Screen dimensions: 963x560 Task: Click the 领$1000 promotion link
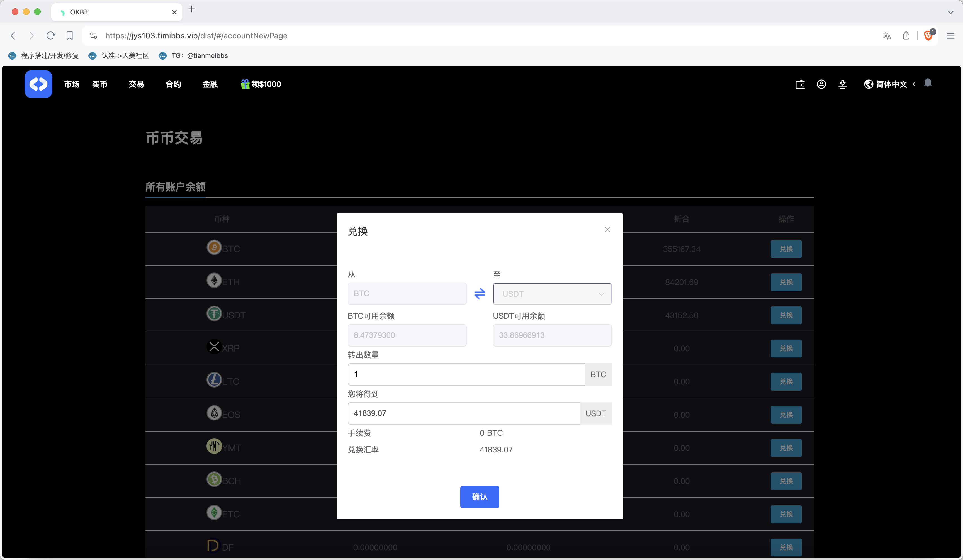[261, 84]
